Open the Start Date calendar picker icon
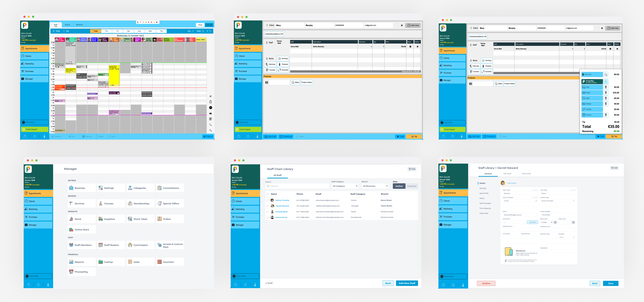644x302 pixels. tap(574, 222)
